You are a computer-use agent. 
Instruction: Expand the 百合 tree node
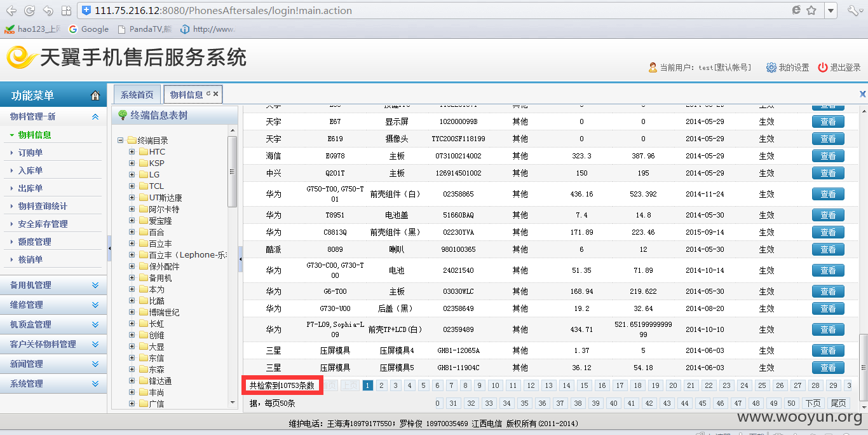coord(132,232)
